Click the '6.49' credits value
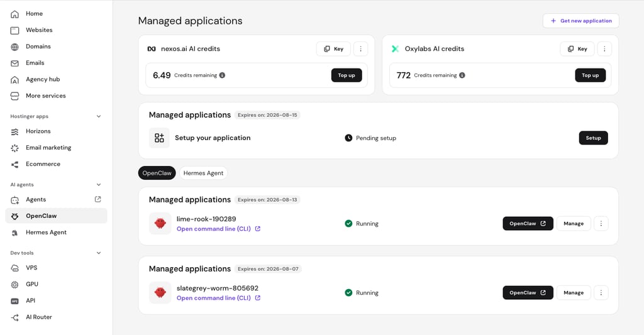 coord(162,75)
